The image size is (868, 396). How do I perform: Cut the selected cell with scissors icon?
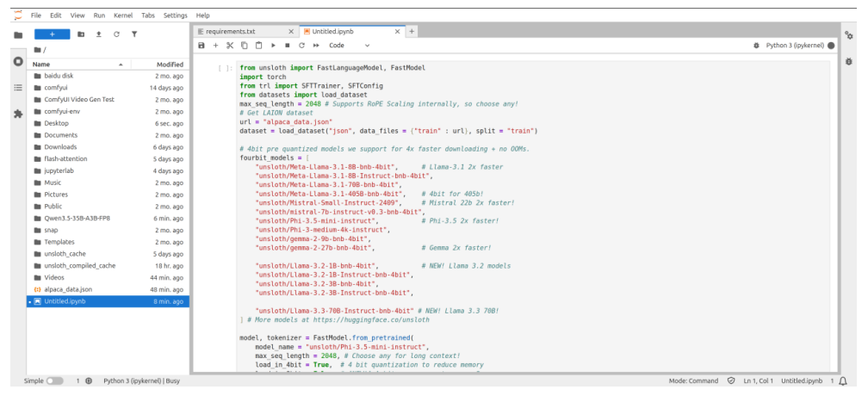[x=230, y=46]
